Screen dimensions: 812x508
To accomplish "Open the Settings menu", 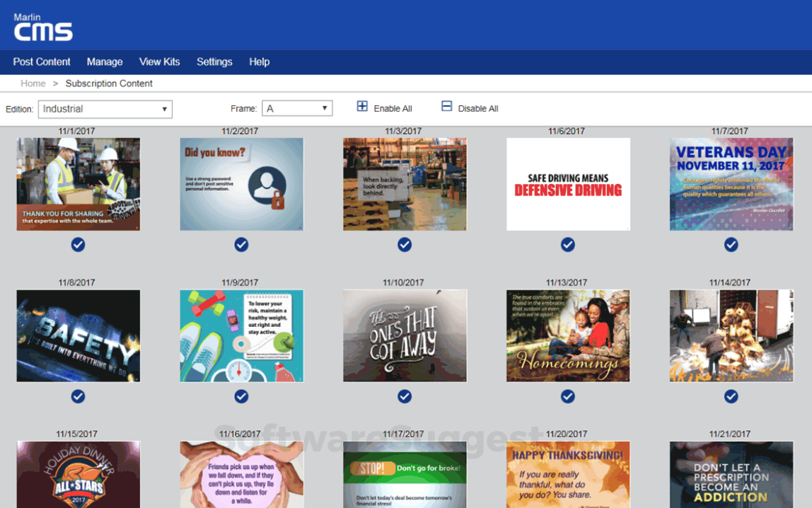I will point(214,62).
